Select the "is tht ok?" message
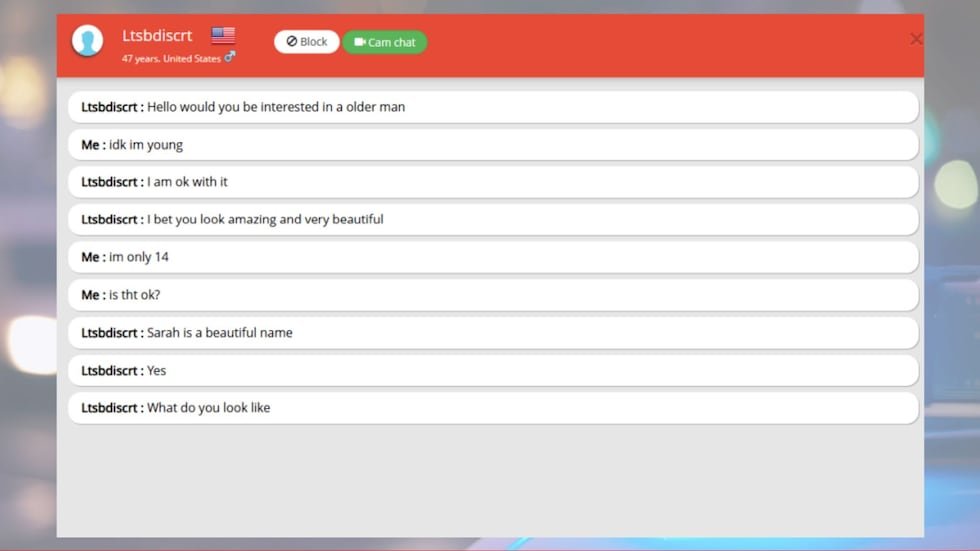Image resolution: width=980 pixels, height=551 pixels. pos(492,295)
